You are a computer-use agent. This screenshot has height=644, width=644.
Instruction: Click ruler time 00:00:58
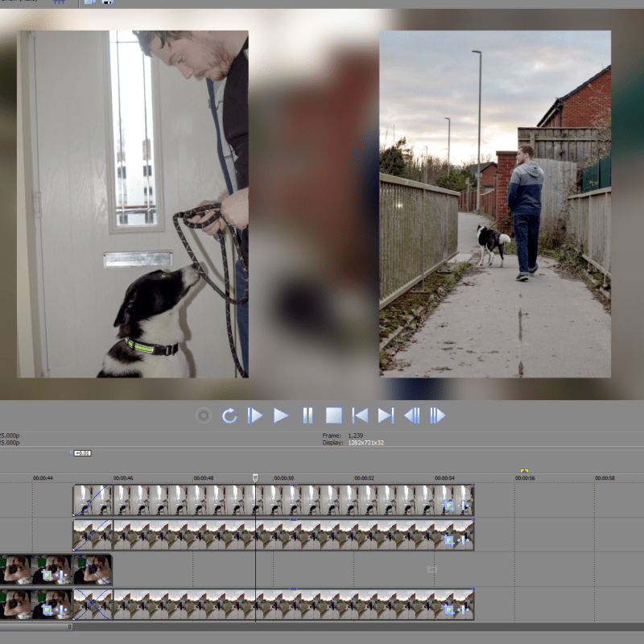[605, 478]
